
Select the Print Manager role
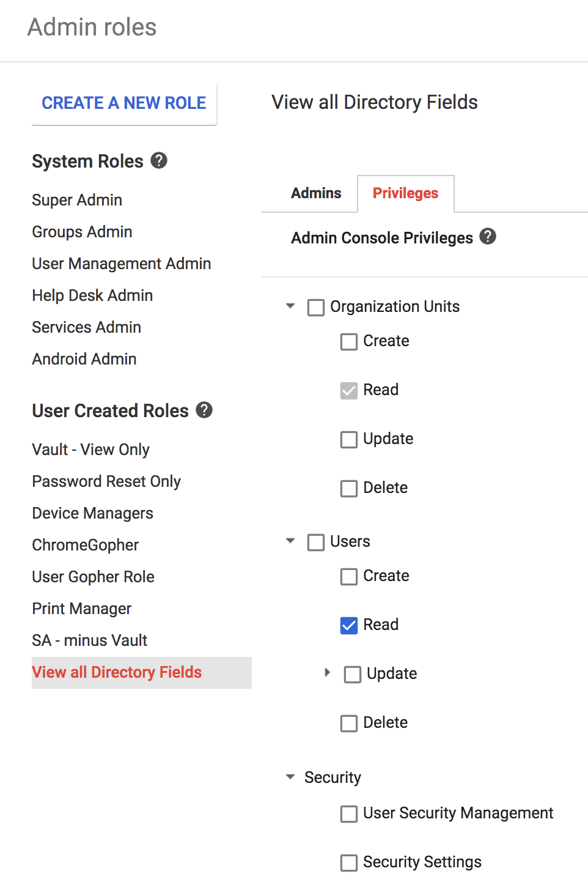[82, 609]
